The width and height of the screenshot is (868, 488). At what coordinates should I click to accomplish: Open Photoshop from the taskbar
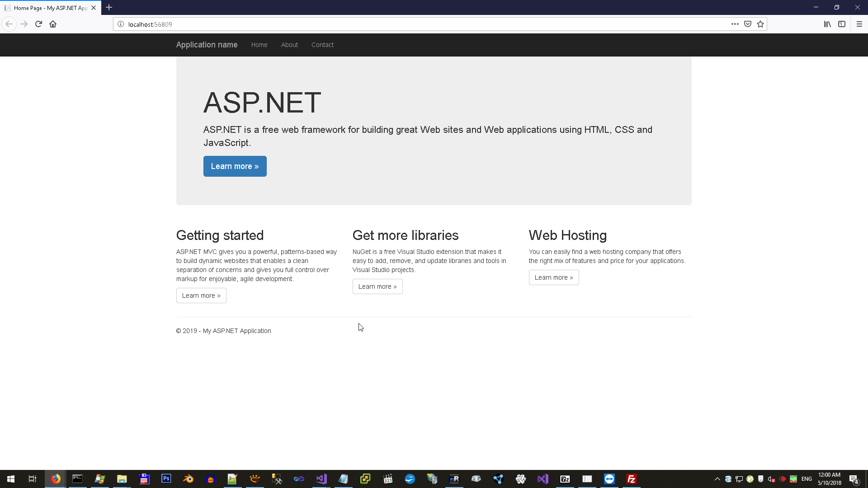click(x=166, y=479)
